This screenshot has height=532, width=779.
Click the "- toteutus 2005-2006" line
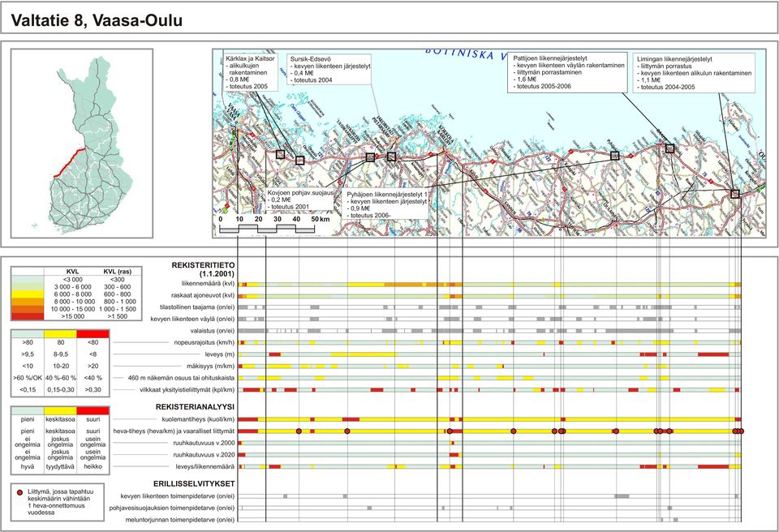[x=542, y=86]
